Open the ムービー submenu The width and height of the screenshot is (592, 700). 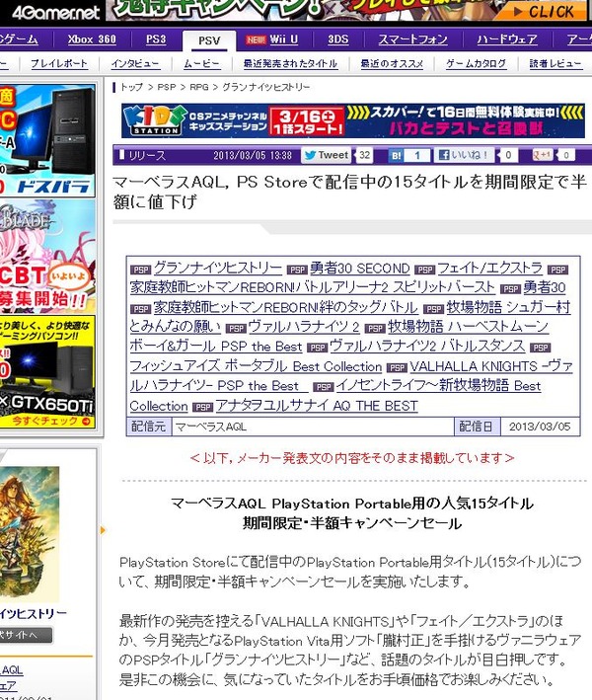pos(201,63)
